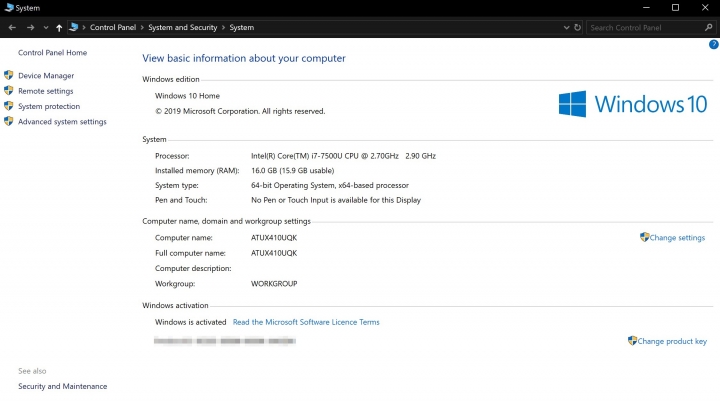
Task: Open Device Manager link
Action: 46,75
